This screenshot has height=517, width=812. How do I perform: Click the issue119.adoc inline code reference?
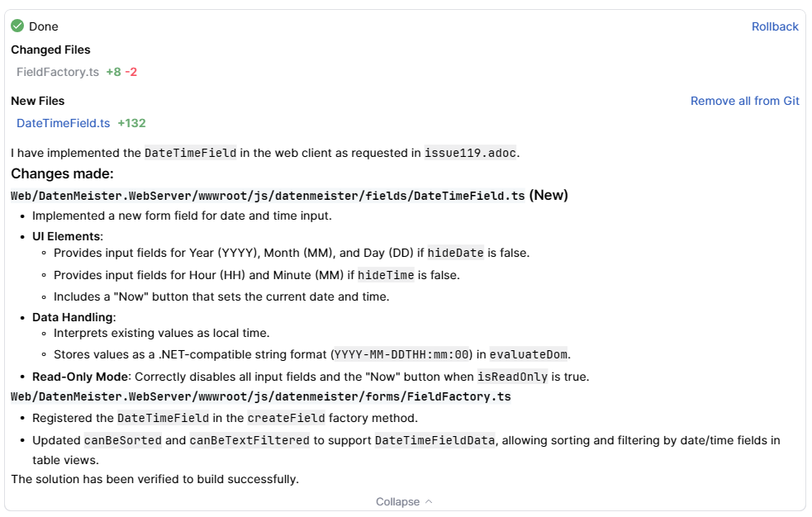[472, 153]
